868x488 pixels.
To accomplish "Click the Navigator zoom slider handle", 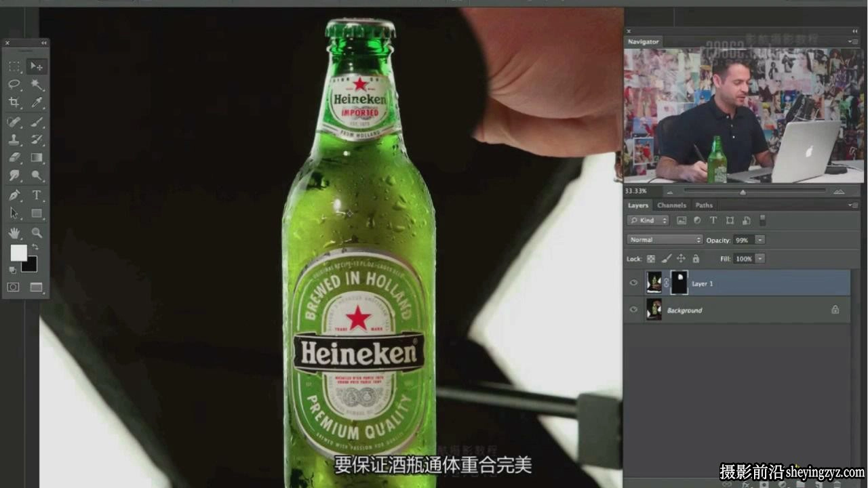I will pos(743,192).
